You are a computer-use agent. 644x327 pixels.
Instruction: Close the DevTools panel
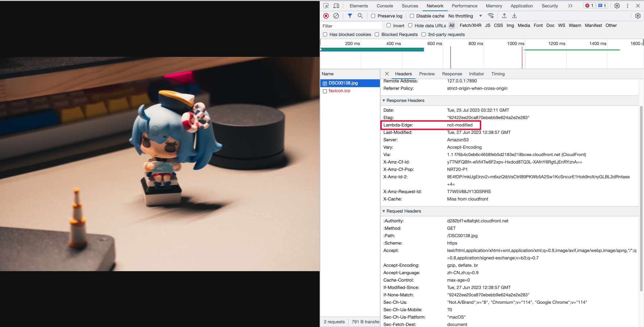tap(638, 6)
